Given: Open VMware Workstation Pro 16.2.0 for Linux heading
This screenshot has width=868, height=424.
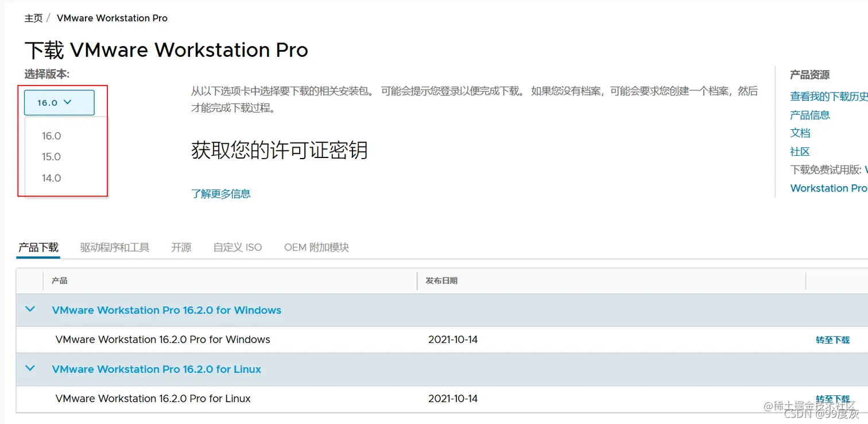Looking at the screenshot, I should pyautogui.click(x=156, y=369).
